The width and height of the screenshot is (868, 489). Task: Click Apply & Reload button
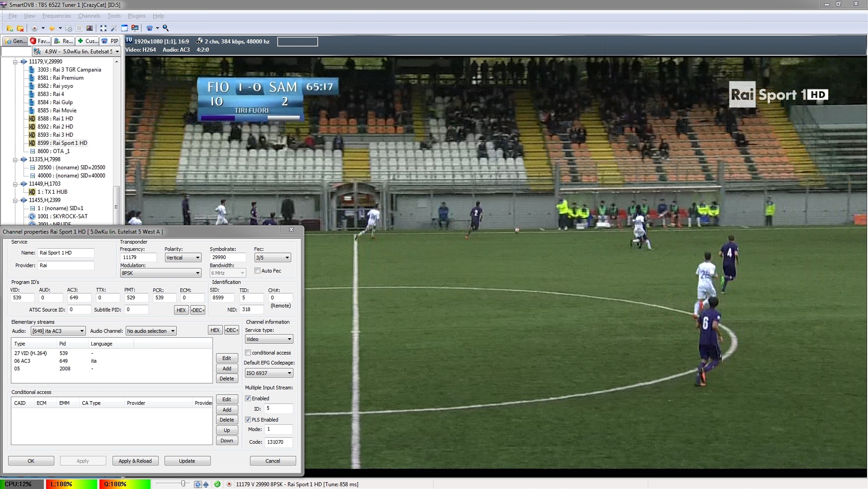(x=135, y=461)
